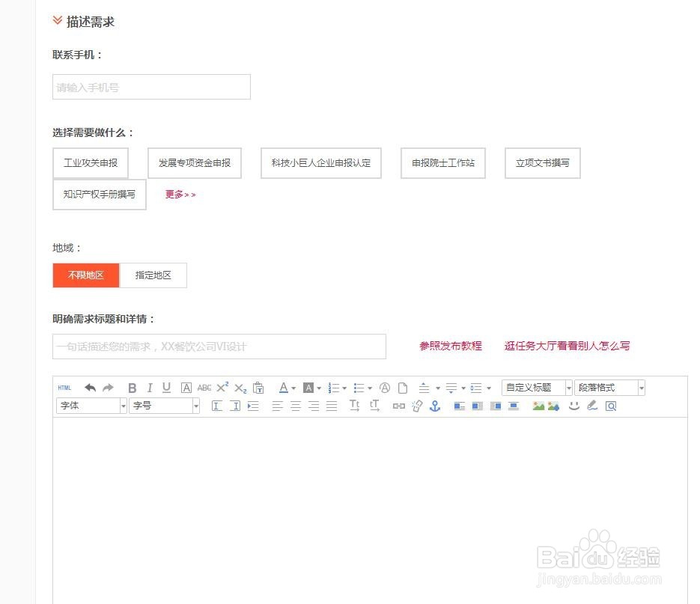Apply font border to text
This screenshot has width=700, height=604.
186,388
